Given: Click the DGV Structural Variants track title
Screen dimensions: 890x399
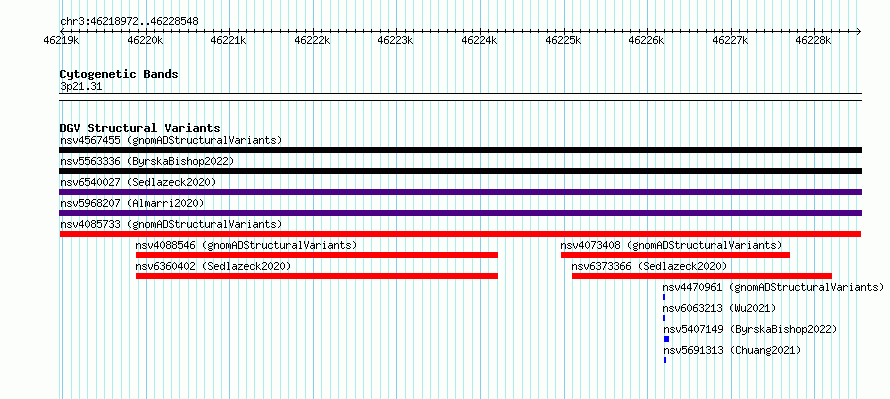Looking at the screenshot, I should point(140,128).
